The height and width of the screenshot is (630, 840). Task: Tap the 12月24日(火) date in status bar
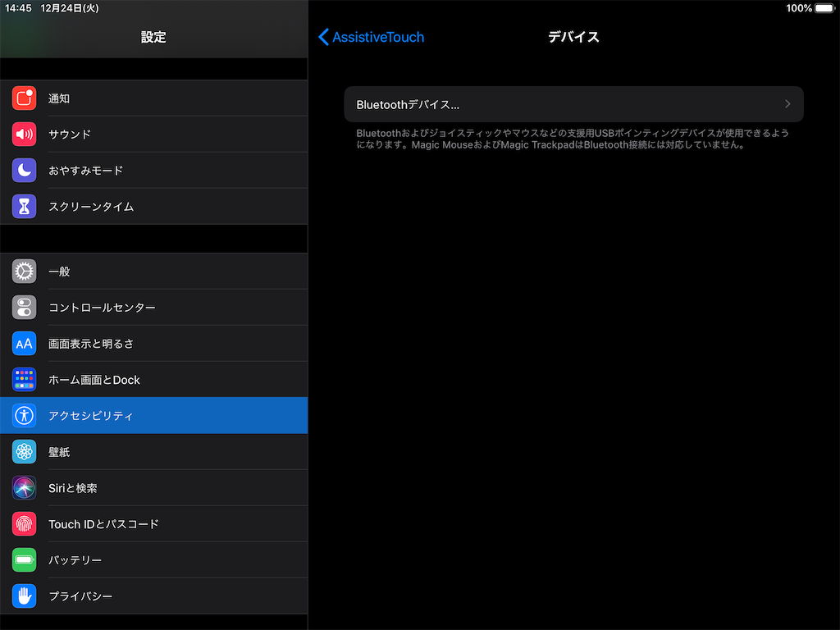[x=70, y=8]
